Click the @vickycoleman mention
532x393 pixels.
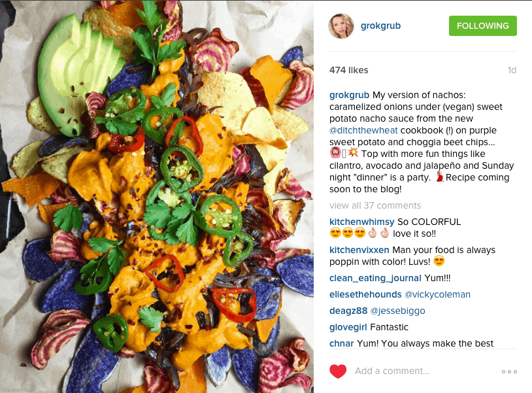[x=438, y=294]
